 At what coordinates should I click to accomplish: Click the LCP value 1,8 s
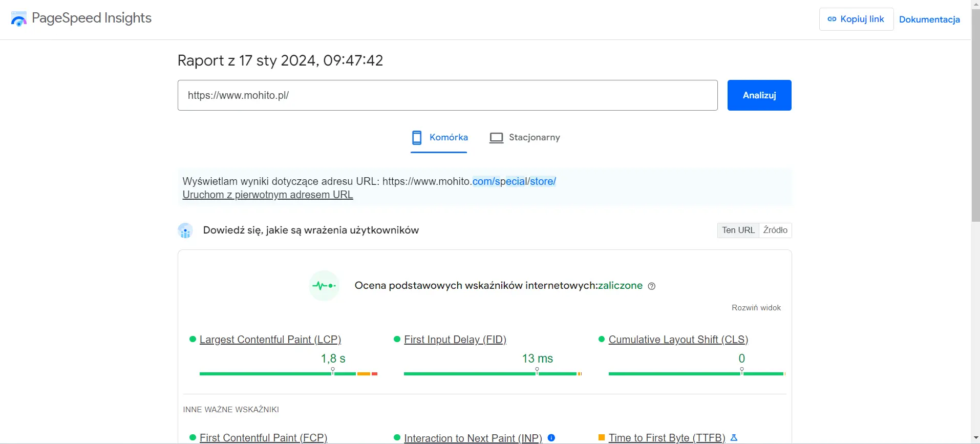pos(333,358)
